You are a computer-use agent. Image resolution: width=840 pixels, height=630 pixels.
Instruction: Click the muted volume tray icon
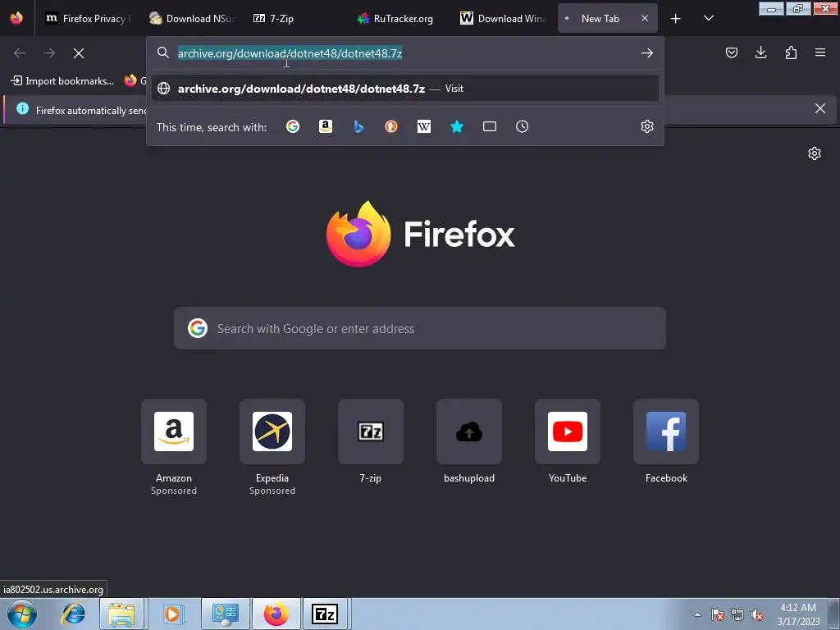[757, 614]
